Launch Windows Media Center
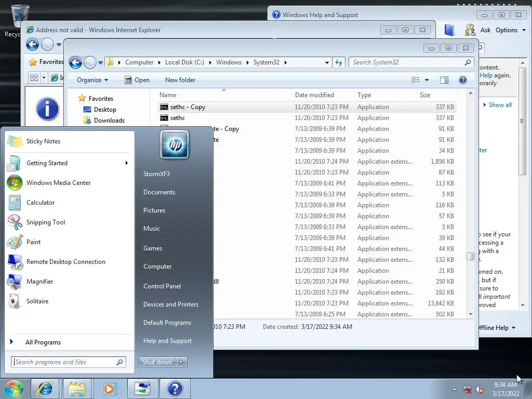 58,183
